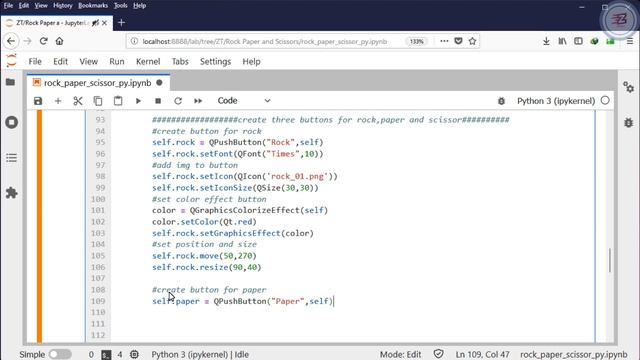
Task: Save page to Pocket icon
Action: click(x=458, y=41)
